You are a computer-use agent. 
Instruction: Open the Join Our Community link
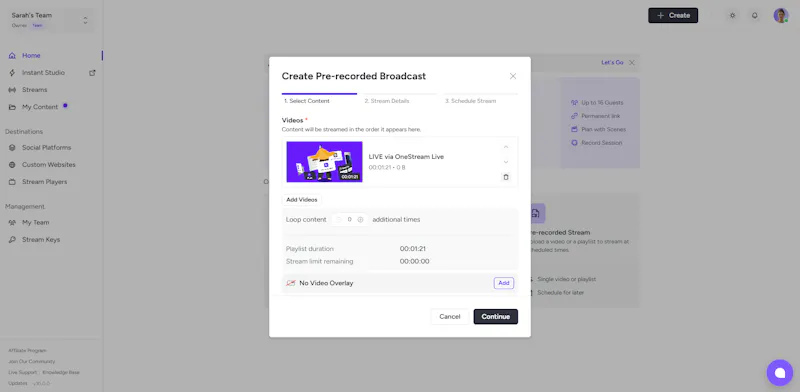point(32,361)
